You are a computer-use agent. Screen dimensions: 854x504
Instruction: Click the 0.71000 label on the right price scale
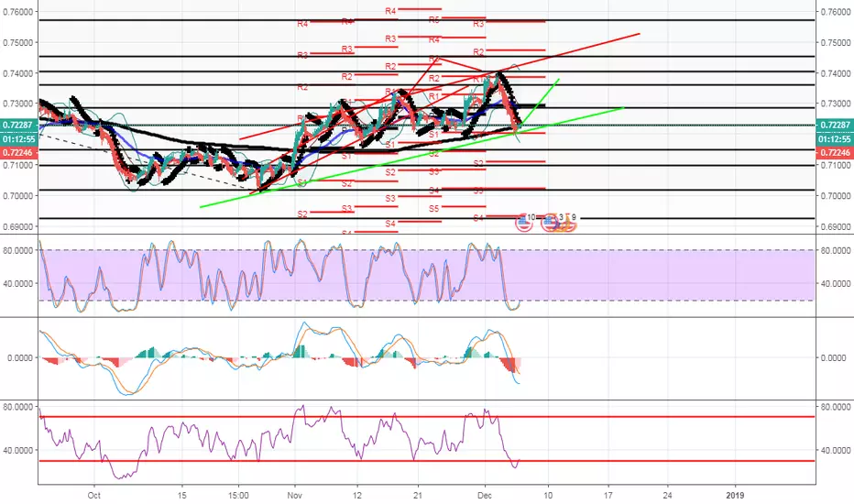coord(836,165)
